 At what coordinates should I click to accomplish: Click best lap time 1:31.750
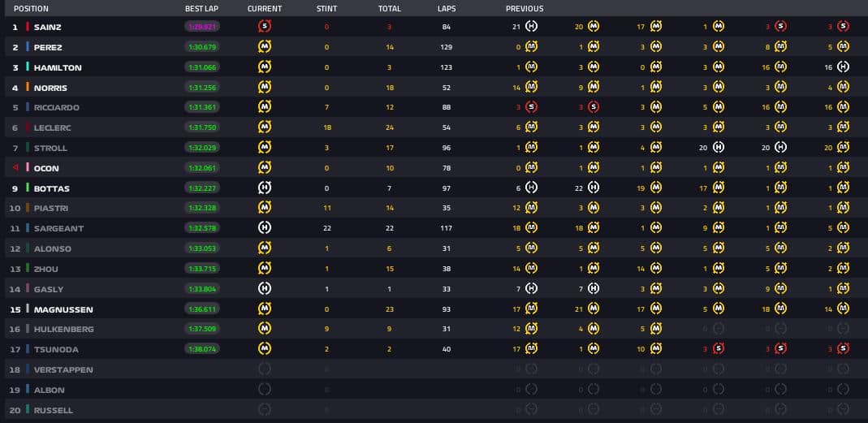pyautogui.click(x=202, y=127)
